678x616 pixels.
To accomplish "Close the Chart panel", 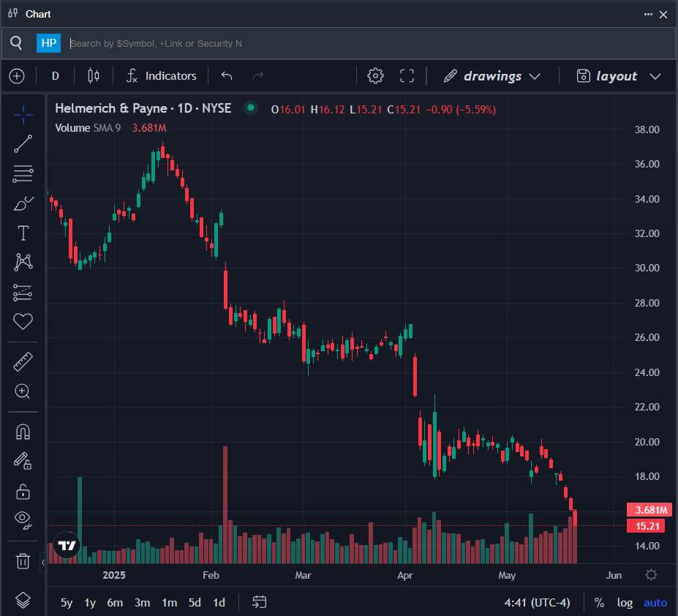I will click(x=663, y=15).
